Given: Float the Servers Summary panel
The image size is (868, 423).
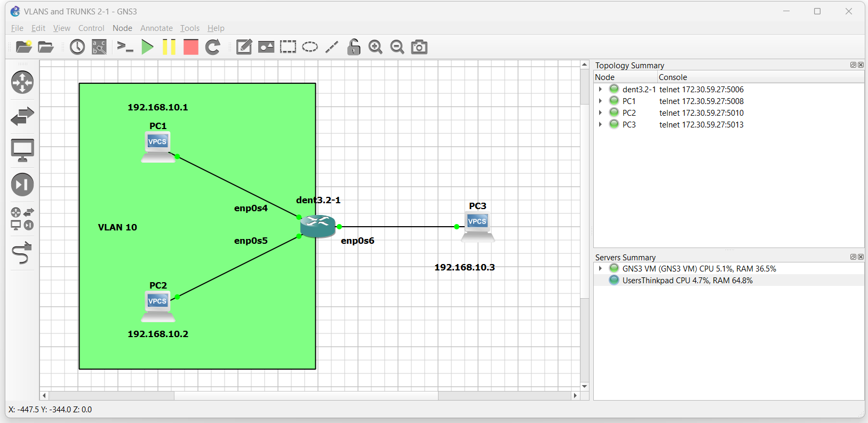Looking at the screenshot, I should click(853, 257).
